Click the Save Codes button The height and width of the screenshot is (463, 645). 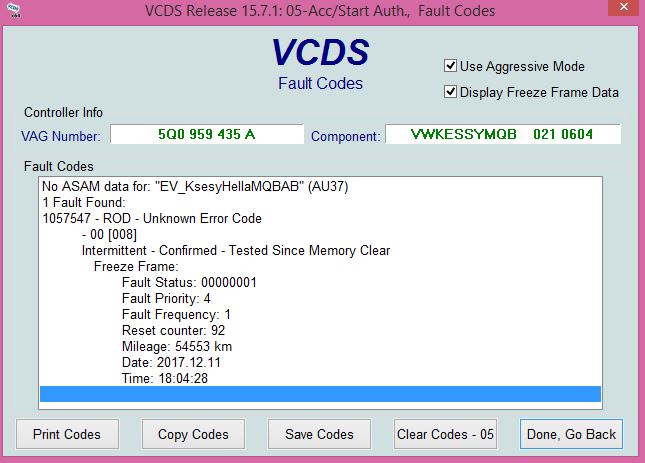[x=319, y=434]
